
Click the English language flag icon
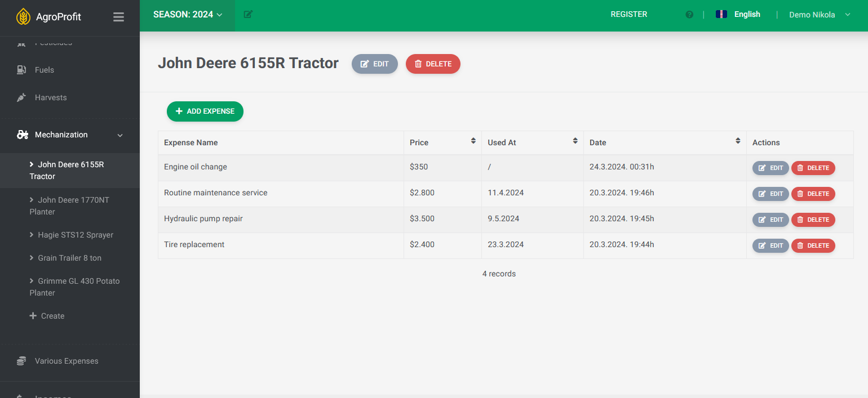click(721, 15)
